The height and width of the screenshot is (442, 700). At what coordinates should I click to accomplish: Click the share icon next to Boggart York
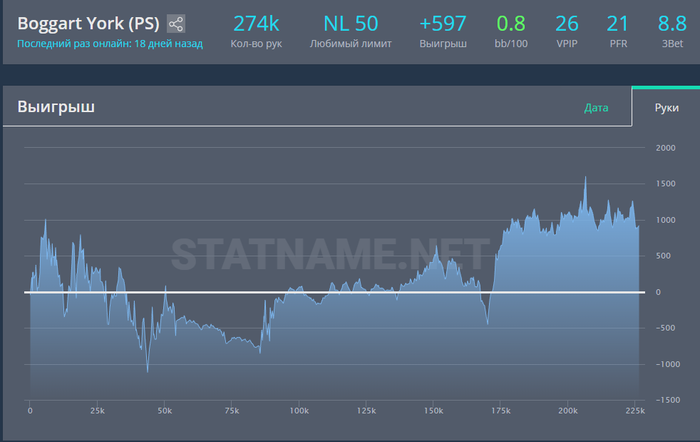tap(176, 24)
